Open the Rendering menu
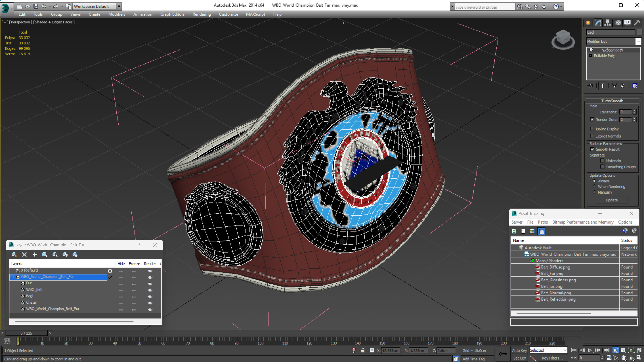 point(202,14)
